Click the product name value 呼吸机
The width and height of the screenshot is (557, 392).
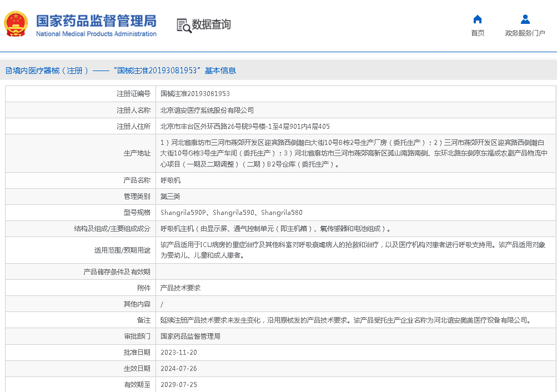[x=170, y=180]
